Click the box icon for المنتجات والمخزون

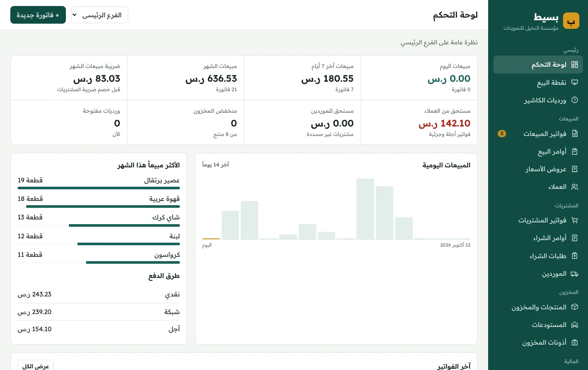tap(574, 307)
